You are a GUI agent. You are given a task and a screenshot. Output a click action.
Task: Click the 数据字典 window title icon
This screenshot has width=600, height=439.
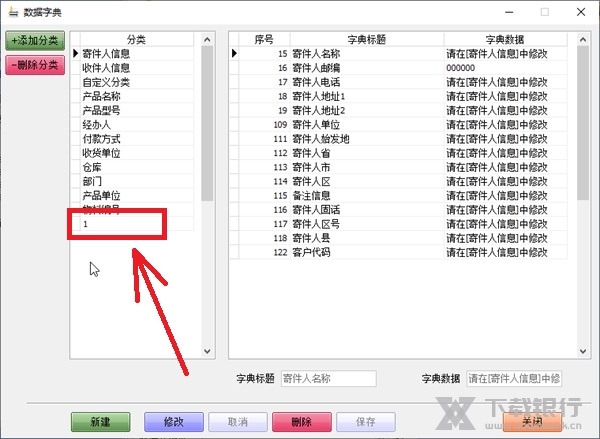tap(13, 12)
